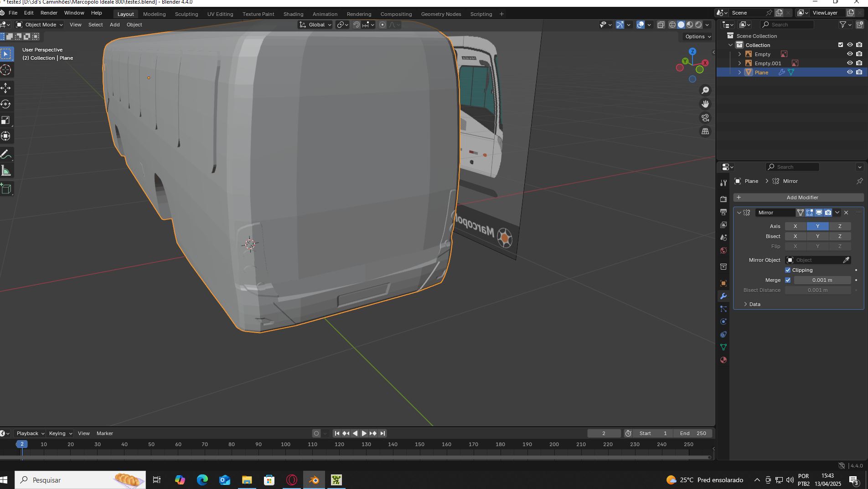Viewport: 868px width, 489px height.
Task: Select the Measure tool
Action: pos(6,171)
